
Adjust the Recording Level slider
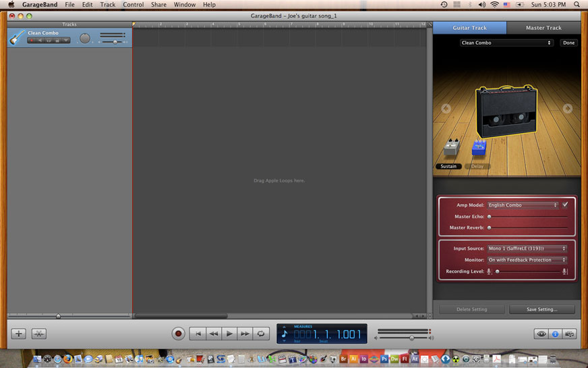coord(498,271)
